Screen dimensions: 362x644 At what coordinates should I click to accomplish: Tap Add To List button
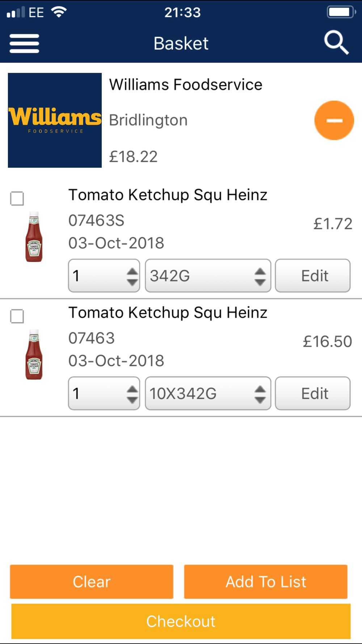pyautogui.click(x=266, y=582)
